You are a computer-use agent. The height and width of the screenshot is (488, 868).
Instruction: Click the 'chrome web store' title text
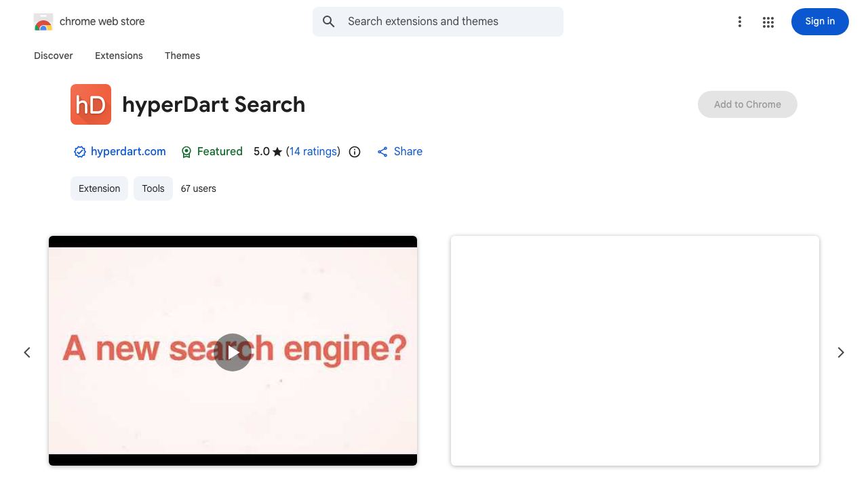pos(102,22)
